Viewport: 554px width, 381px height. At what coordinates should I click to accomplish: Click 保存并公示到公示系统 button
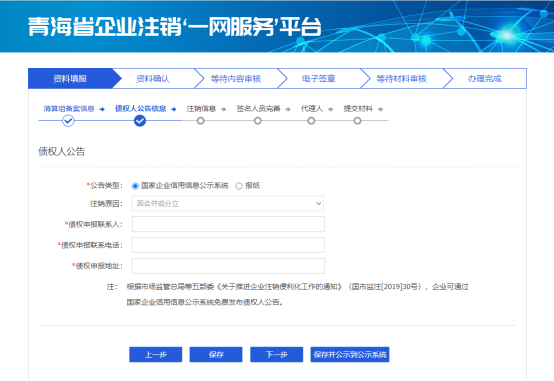[350, 354]
